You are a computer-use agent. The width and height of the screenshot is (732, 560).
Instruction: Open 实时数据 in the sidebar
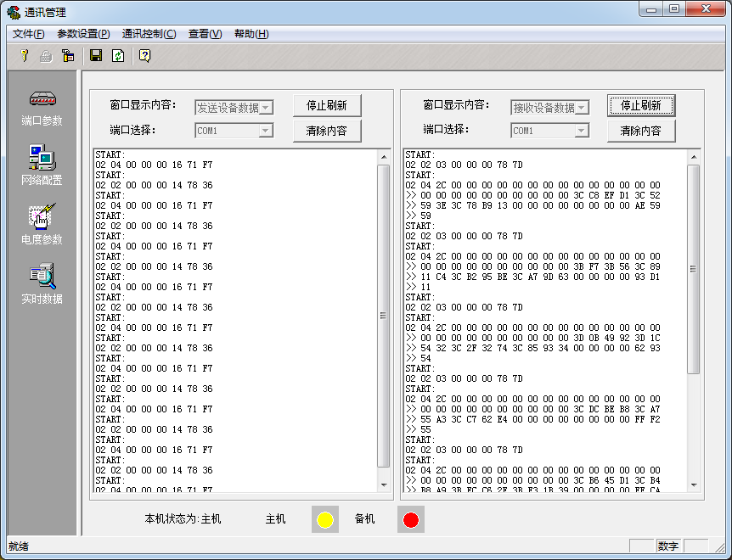pyautogui.click(x=42, y=283)
